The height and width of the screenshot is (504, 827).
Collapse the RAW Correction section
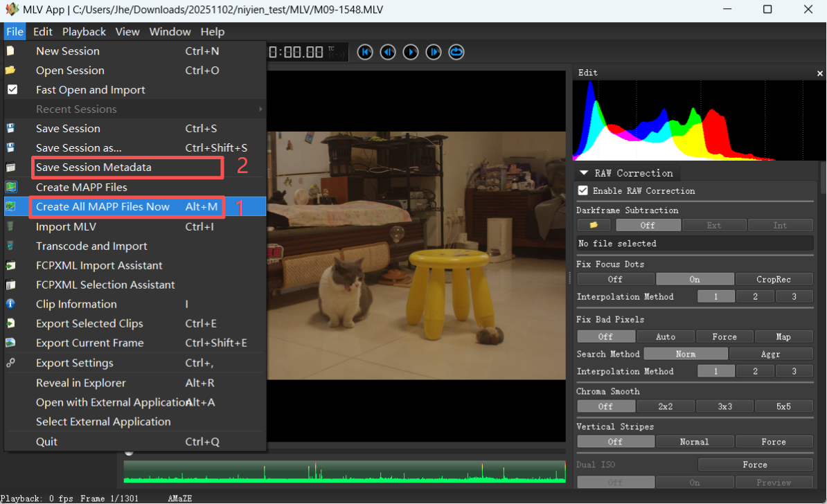pyautogui.click(x=584, y=173)
